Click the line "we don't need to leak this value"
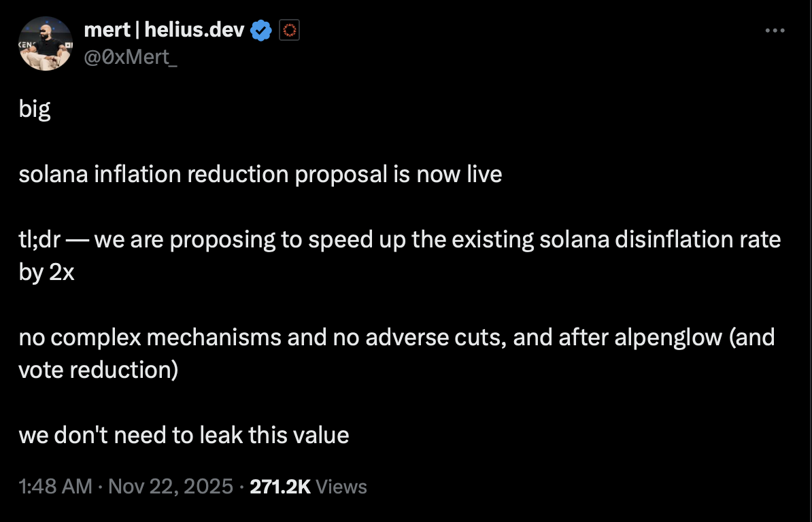812x522 pixels. click(184, 435)
